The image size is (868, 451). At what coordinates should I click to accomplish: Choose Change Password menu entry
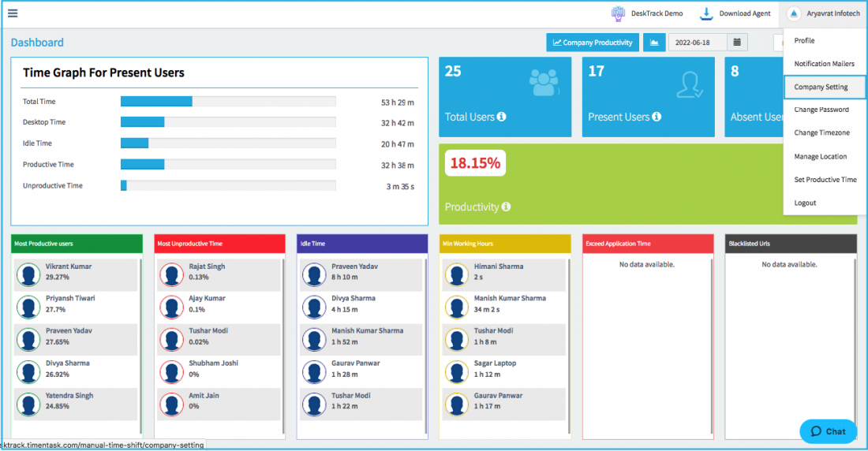pos(821,110)
